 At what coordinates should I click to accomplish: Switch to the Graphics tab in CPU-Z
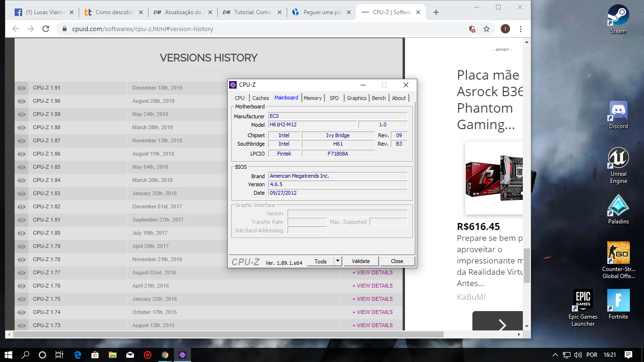356,98
